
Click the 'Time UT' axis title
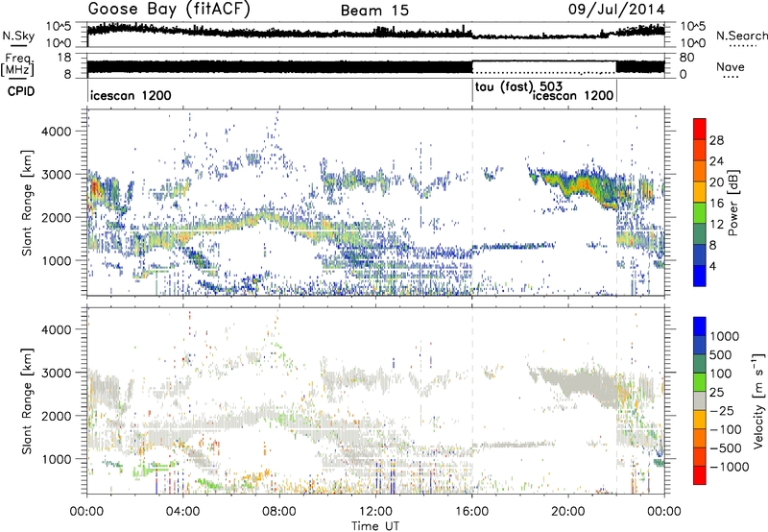coord(375,525)
